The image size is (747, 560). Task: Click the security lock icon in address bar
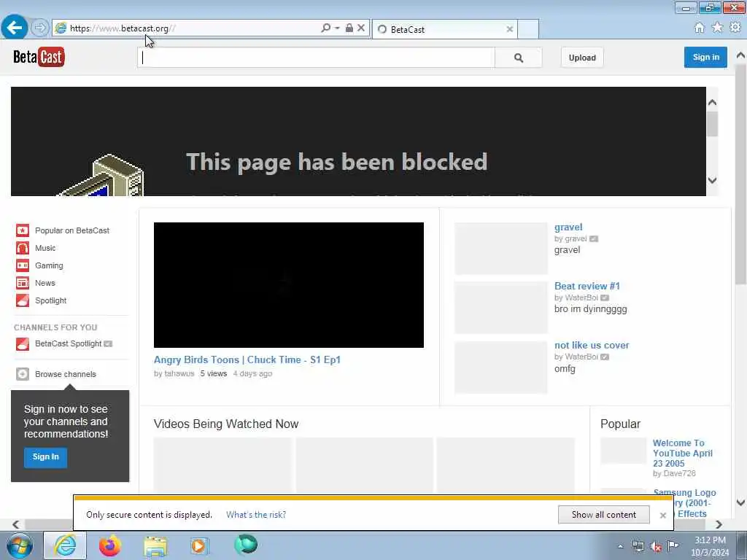point(349,28)
